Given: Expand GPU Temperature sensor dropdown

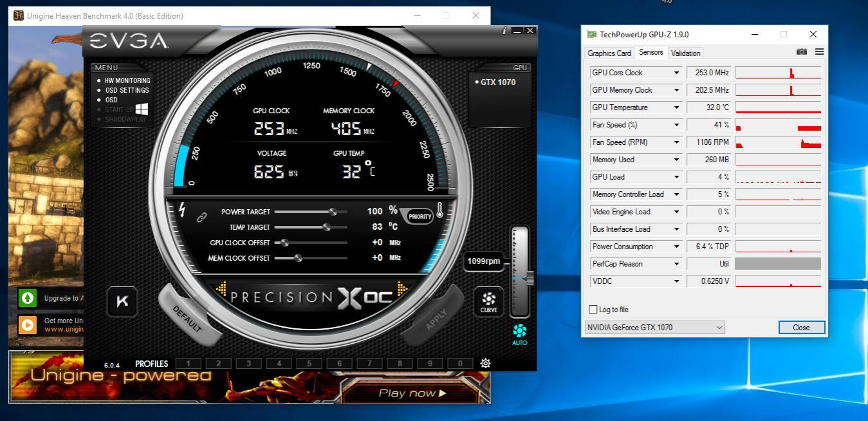Looking at the screenshot, I should click(x=676, y=108).
